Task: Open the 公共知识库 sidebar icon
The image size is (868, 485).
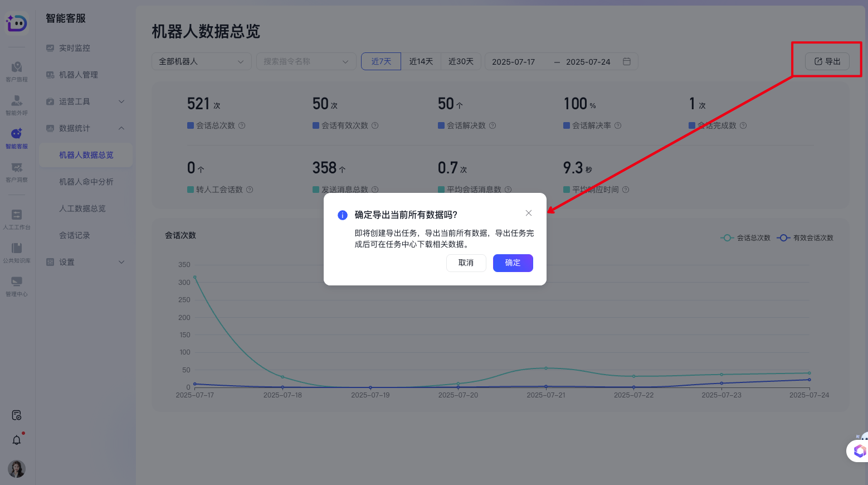Action: point(17,250)
